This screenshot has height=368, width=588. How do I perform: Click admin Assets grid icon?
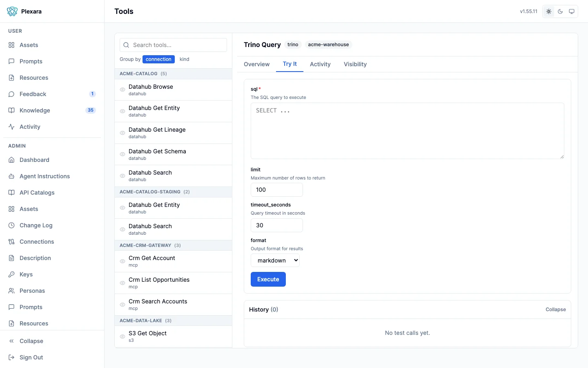(11, 209)
